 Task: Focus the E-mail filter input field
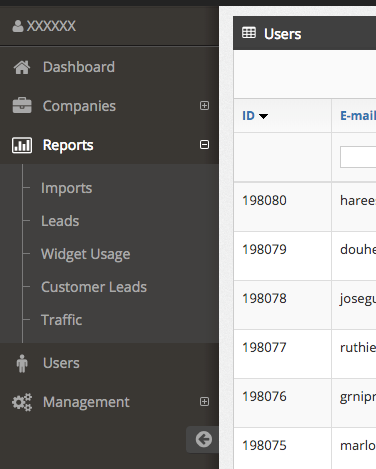[358, 157]
